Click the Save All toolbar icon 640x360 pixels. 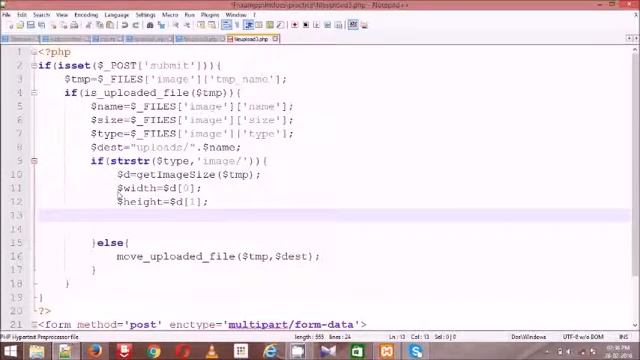point(42,25)
